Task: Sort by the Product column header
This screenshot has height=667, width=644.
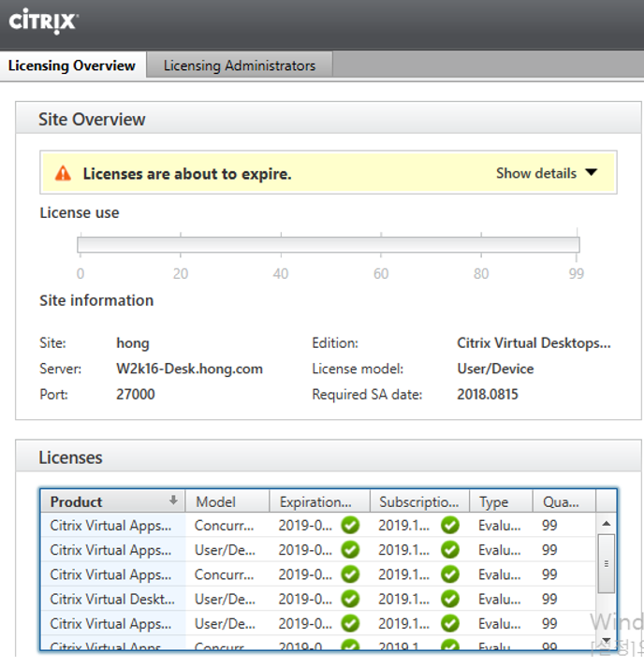Action: [x=113, y=501]
